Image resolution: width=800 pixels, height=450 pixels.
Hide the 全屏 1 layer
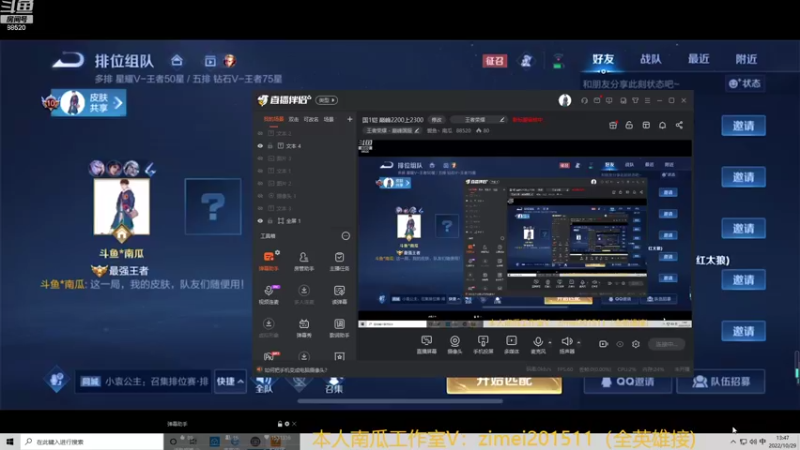[x=260, y=221]
